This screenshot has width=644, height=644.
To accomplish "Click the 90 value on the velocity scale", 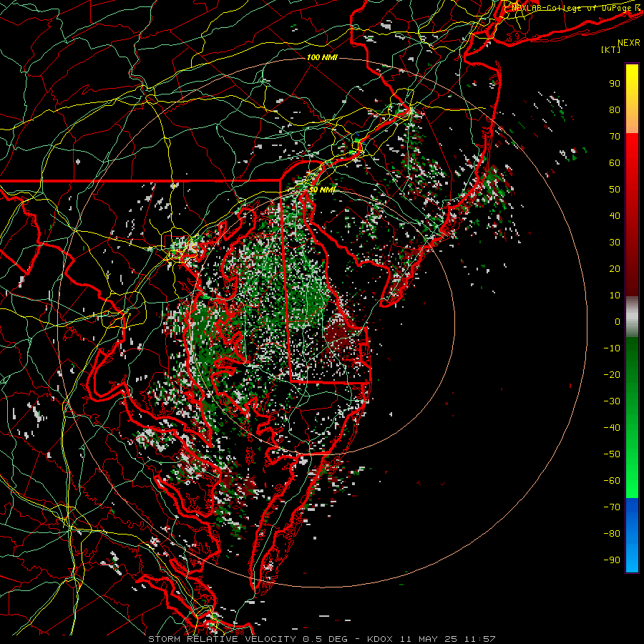I will (x=615, y=84).
